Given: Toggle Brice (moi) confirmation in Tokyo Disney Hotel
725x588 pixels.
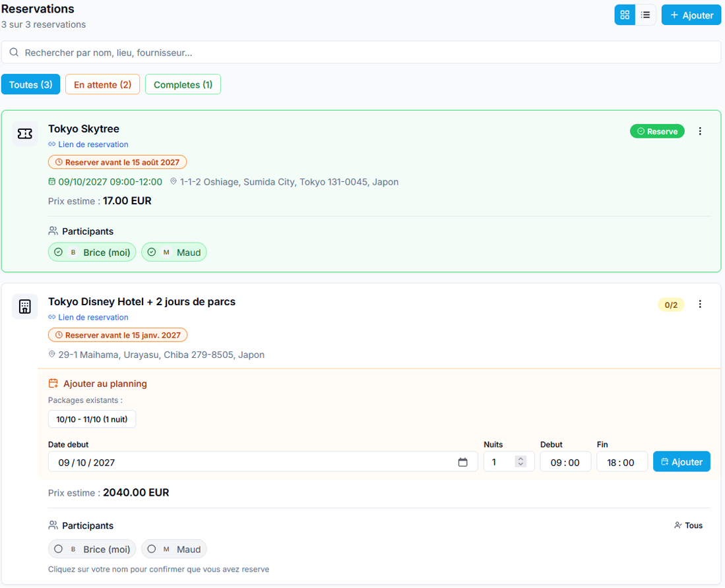Looking at the screenshot, I should tap(92, 549).
